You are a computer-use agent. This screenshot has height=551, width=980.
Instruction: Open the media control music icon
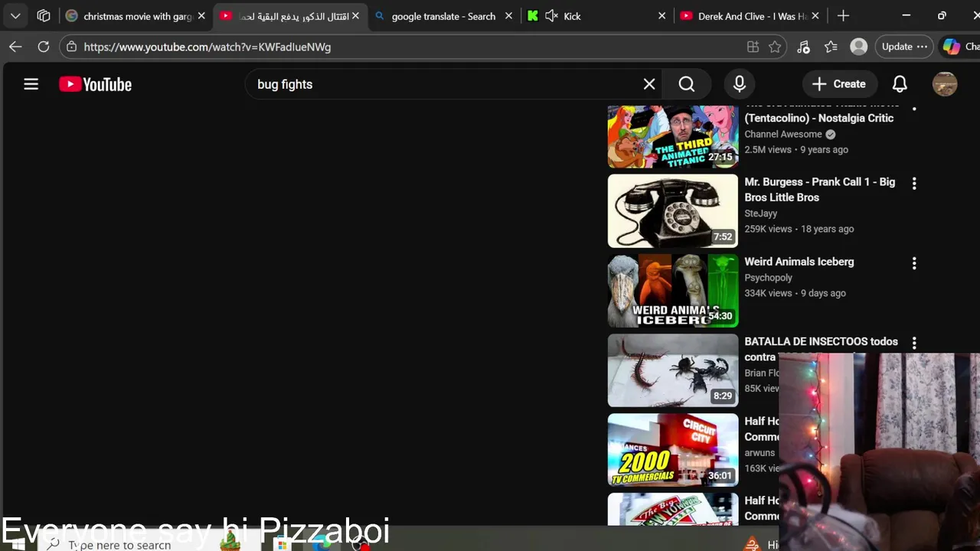tap(803, 47)
